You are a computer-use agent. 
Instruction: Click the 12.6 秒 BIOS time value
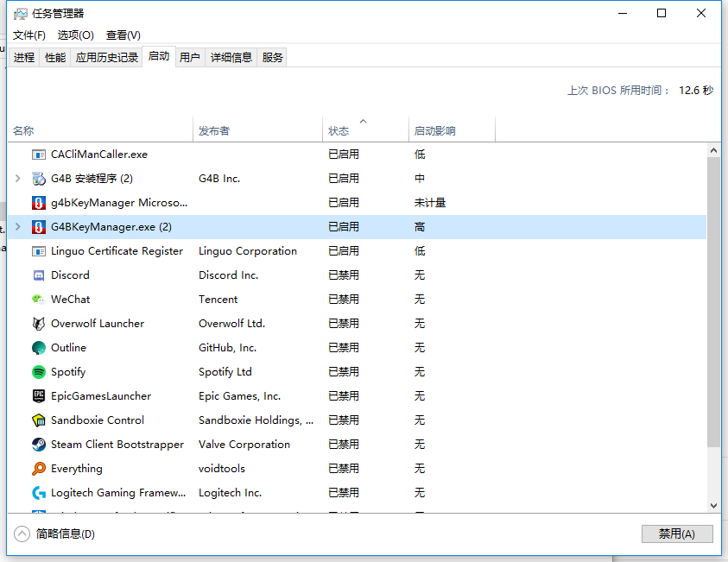pyautogui.click(x=696, y=90)
